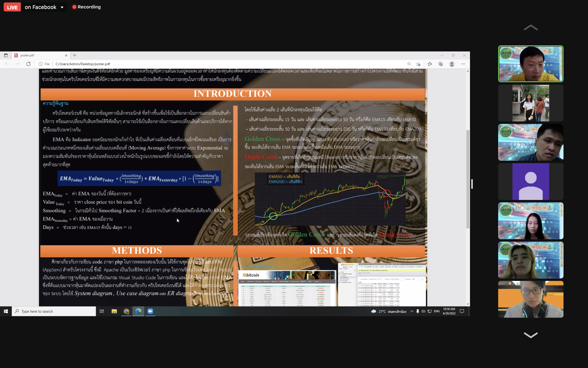The image size is (588, 368).
Task: Open the clock showing 10:58 AM
Action: [449, 311]
